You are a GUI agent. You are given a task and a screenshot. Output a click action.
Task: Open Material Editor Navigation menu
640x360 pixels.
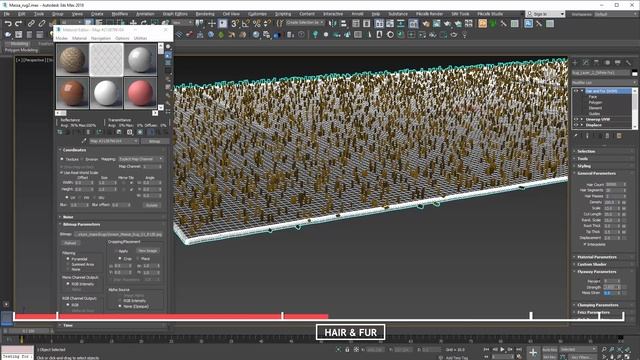click(101, 38)
